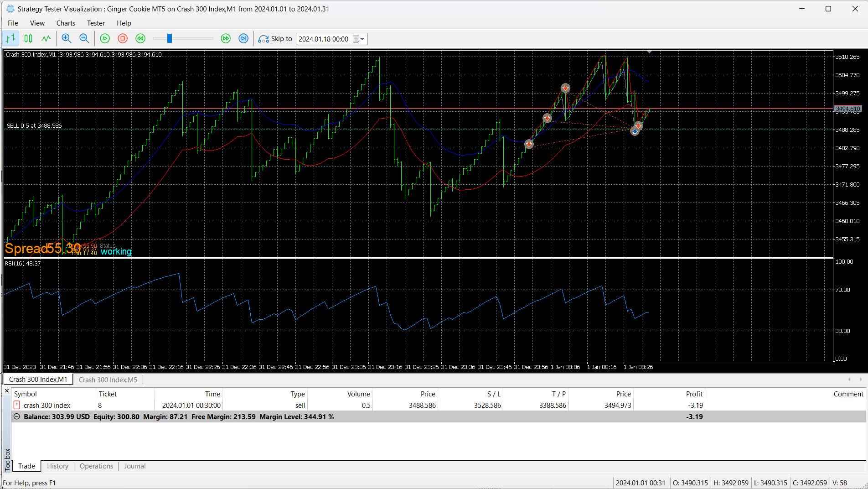Click the Skip to button
868x489 pixels.
(275, 39)
